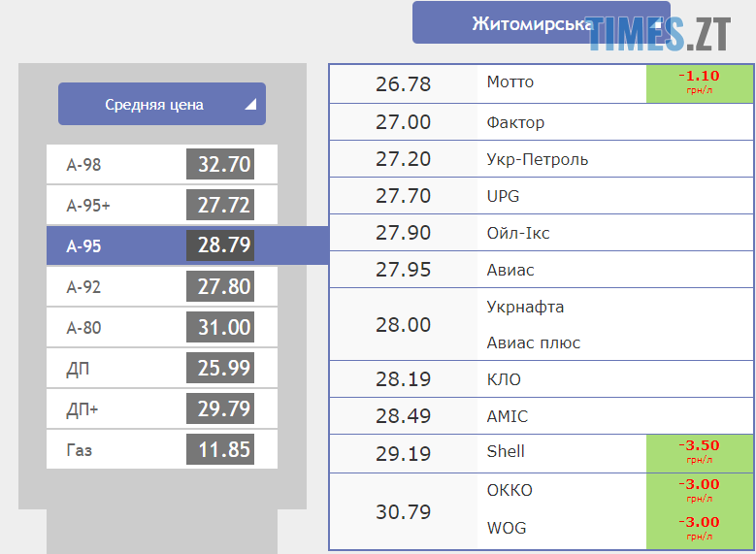Click the OKKO station name
756x554 pixels.
click(509, 490)
